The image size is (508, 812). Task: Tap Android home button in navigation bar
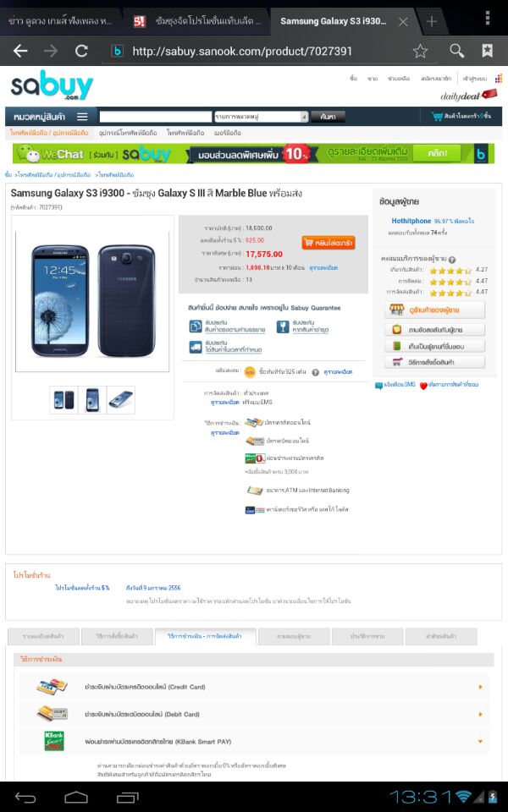coord(76,797)
